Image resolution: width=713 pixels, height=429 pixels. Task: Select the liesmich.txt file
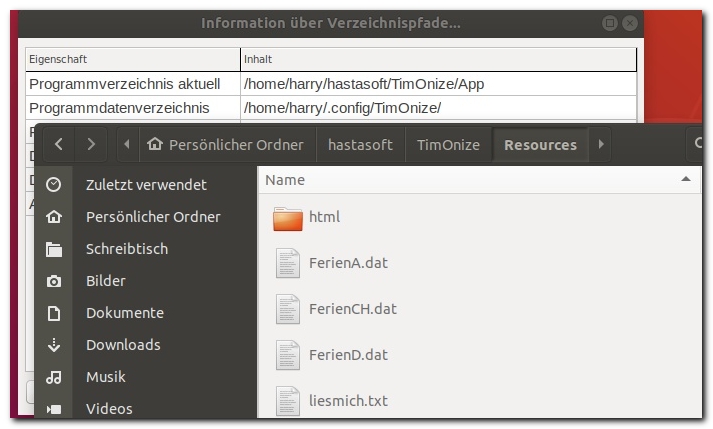point(348,401)
